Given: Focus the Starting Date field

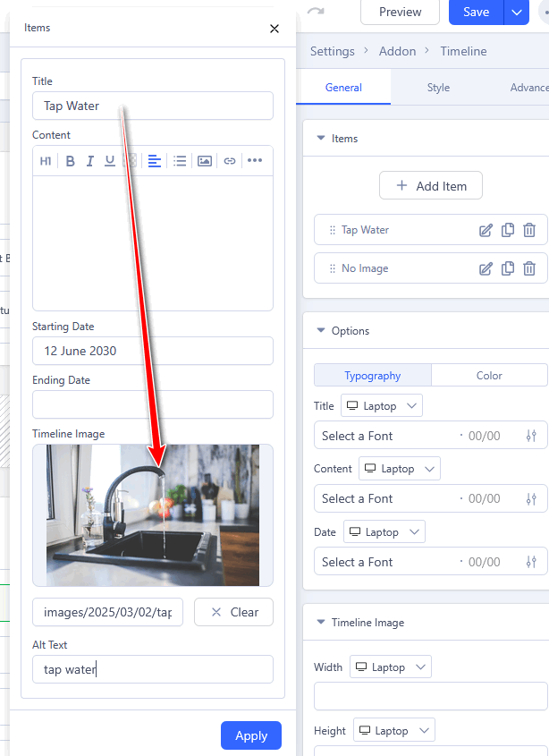Looking at the screenshot, I should [153, 351].
